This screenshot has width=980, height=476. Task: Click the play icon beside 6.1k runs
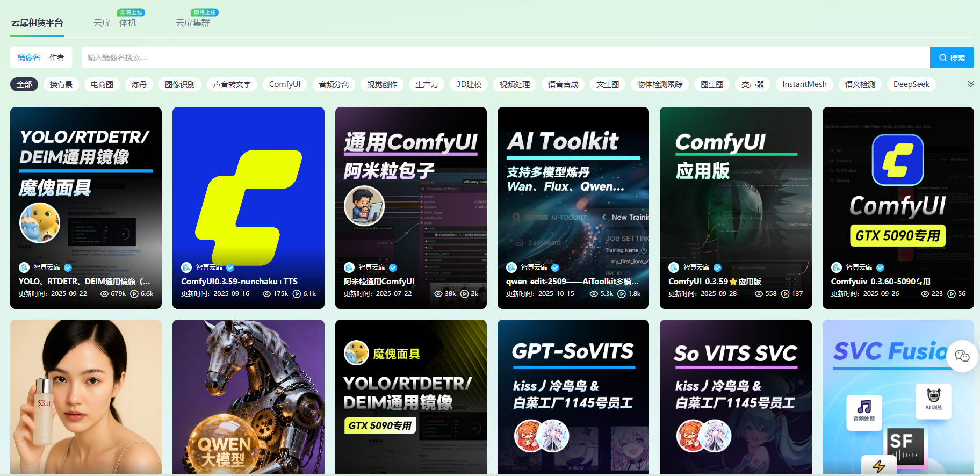pos(297,294)
